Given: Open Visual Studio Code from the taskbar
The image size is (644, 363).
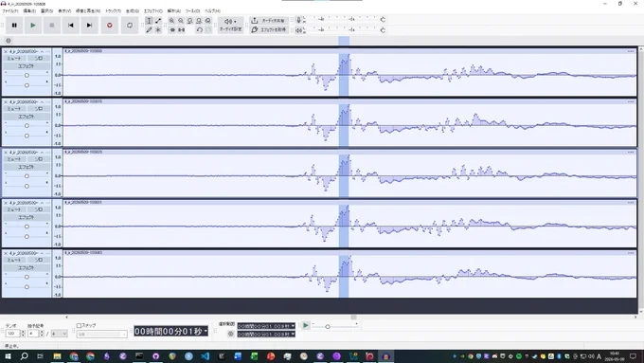Looking at the screenshot, I should [x=205, y=356].
